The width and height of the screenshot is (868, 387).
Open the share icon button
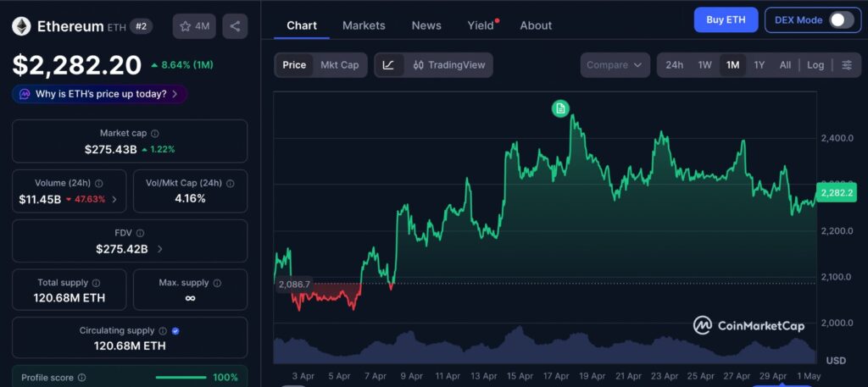[236, 26]
